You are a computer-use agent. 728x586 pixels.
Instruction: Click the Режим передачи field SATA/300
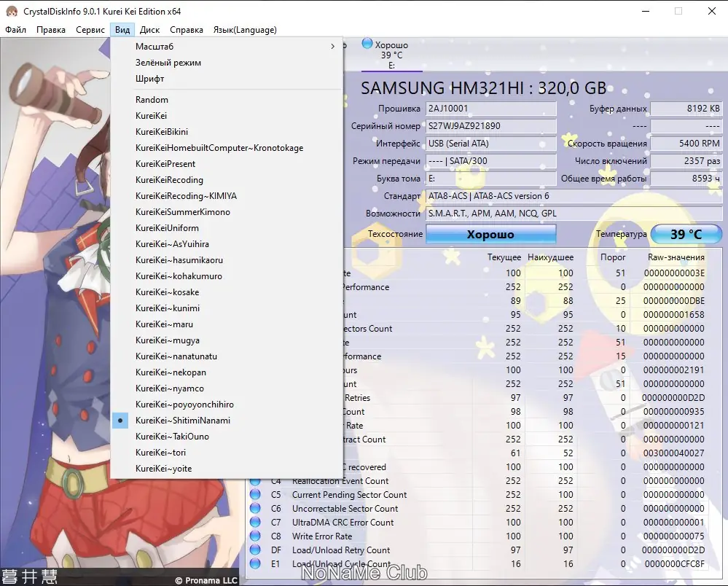pos(490,161)
